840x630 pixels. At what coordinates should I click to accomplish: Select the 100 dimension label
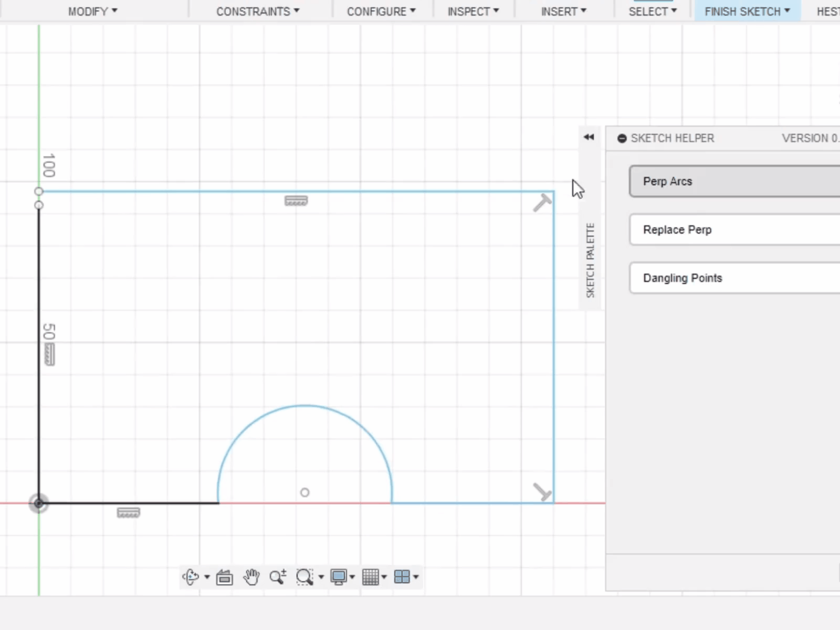pos(49,165)
